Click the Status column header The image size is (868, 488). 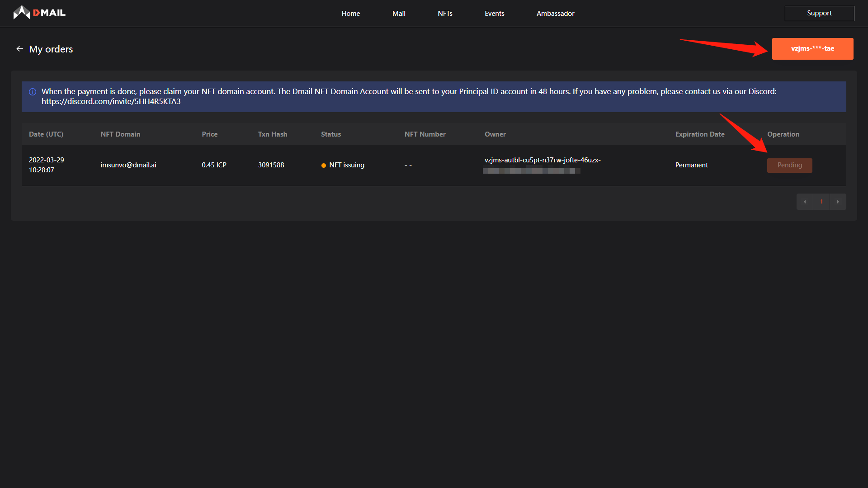coord(331,134)
